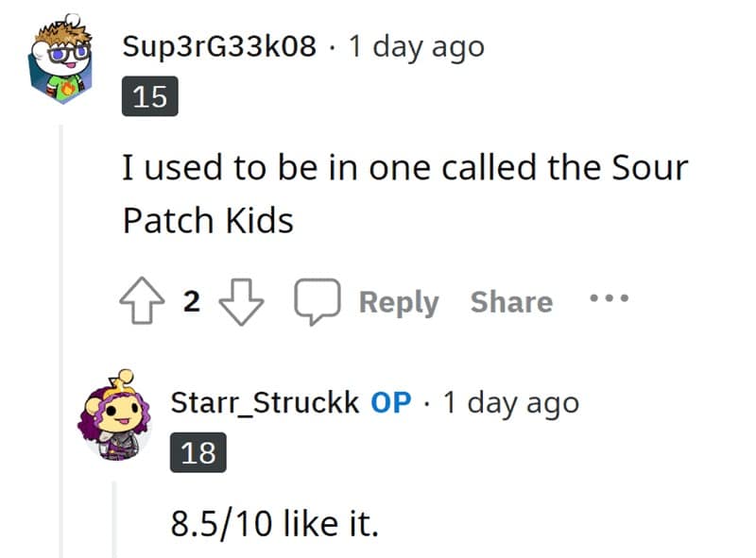Click the blue OP label

click(391, 402)
